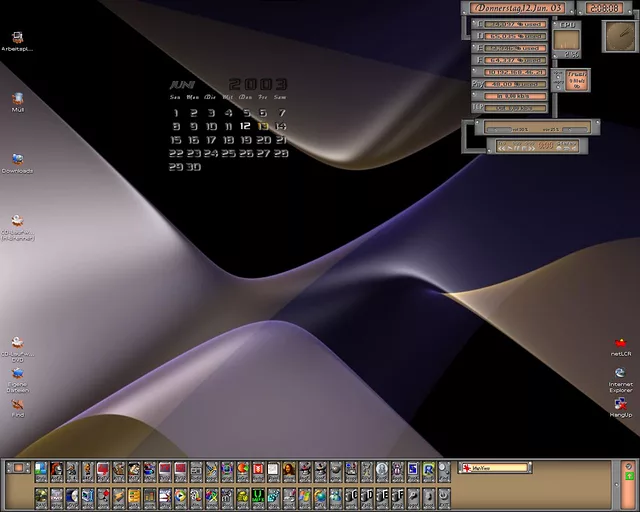Open the Downloads desktop icon
The image size is (640, 512).
click(x=17, y=160)
